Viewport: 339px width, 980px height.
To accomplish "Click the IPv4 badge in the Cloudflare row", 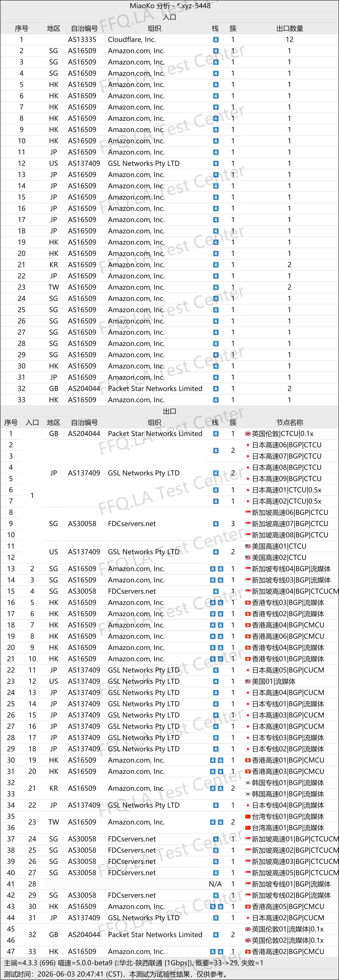I will click(x=216, y=40).
